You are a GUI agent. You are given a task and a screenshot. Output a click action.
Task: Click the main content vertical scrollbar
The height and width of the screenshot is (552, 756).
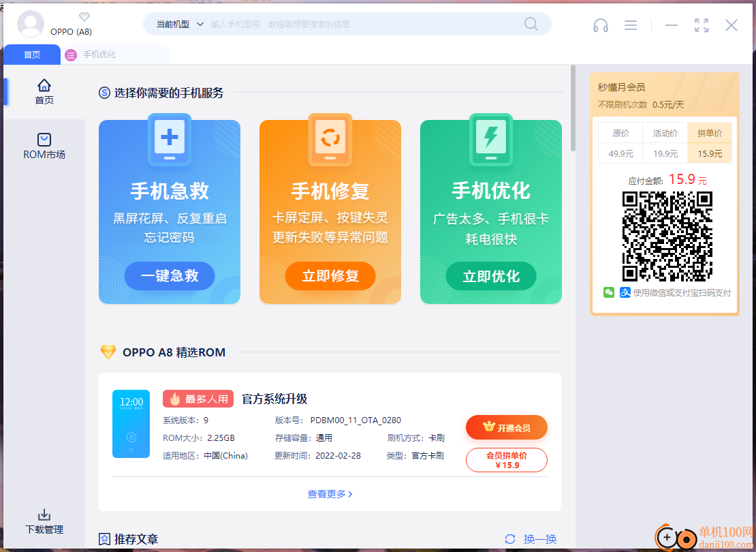[573, 108]
